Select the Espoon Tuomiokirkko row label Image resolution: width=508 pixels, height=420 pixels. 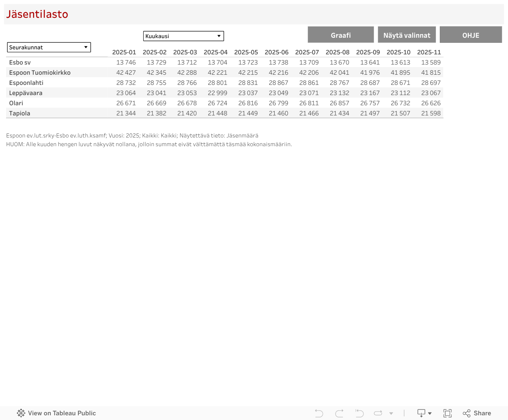click(x=40, y=73)
